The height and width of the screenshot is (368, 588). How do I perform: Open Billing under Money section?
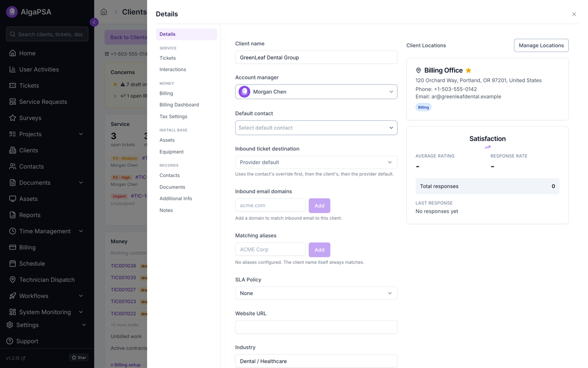[166, 93]
